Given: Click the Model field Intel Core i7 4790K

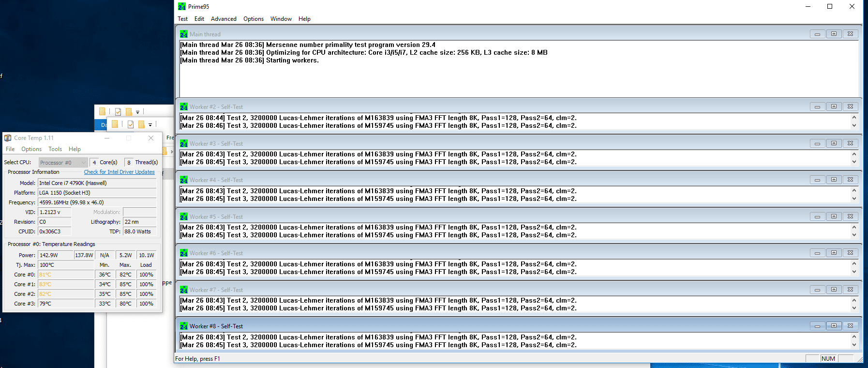Looking at the screenshot, I should (97, 183).
